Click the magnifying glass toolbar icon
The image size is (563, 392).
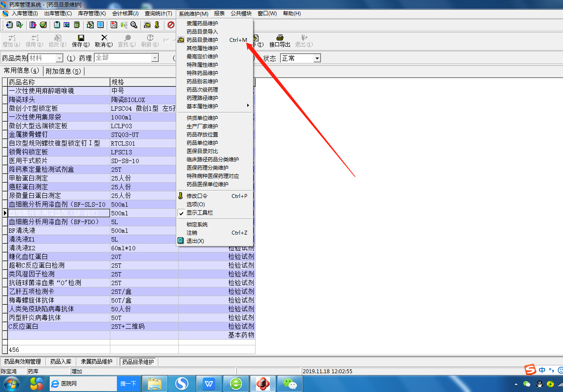point(134,25)
